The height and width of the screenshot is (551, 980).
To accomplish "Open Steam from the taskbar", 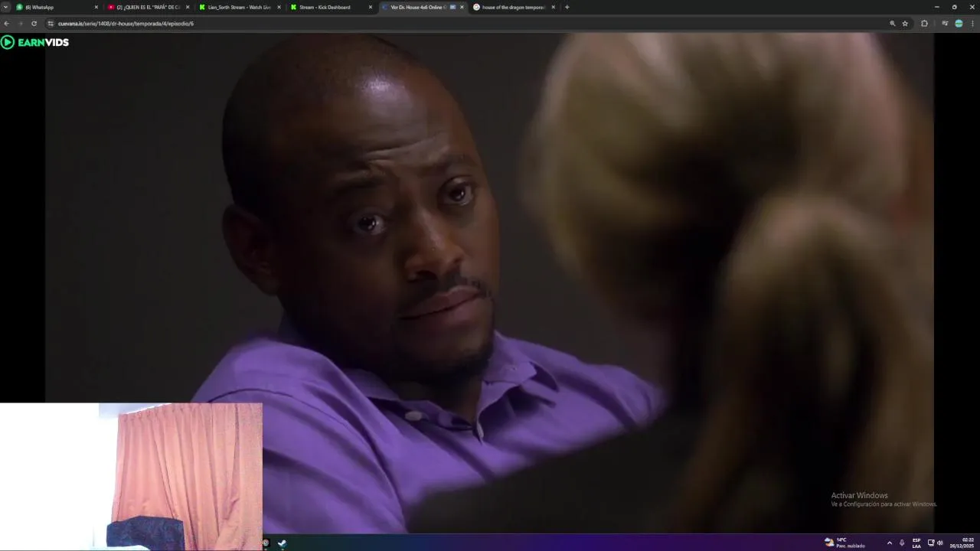I will [x=282, y=543].
